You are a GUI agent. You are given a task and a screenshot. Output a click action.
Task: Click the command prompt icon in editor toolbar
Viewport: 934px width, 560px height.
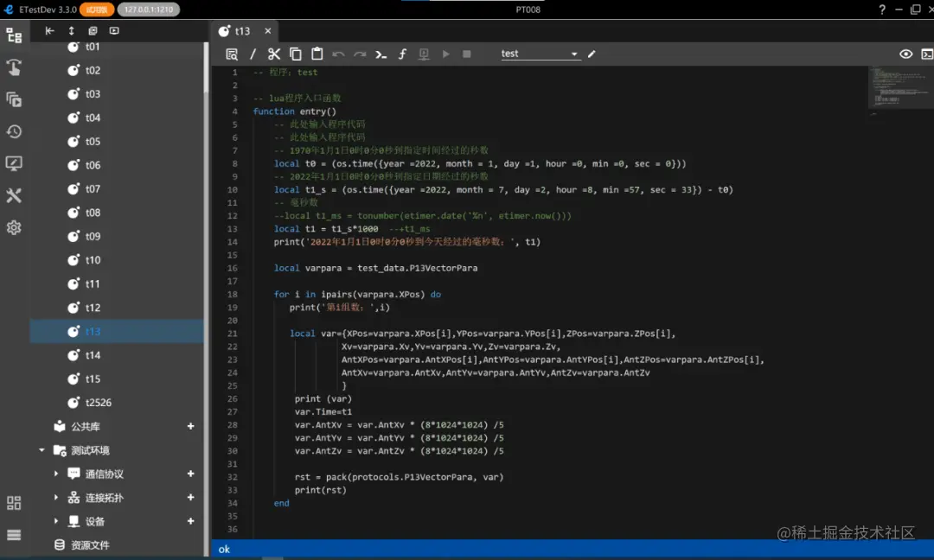point(381,54)
